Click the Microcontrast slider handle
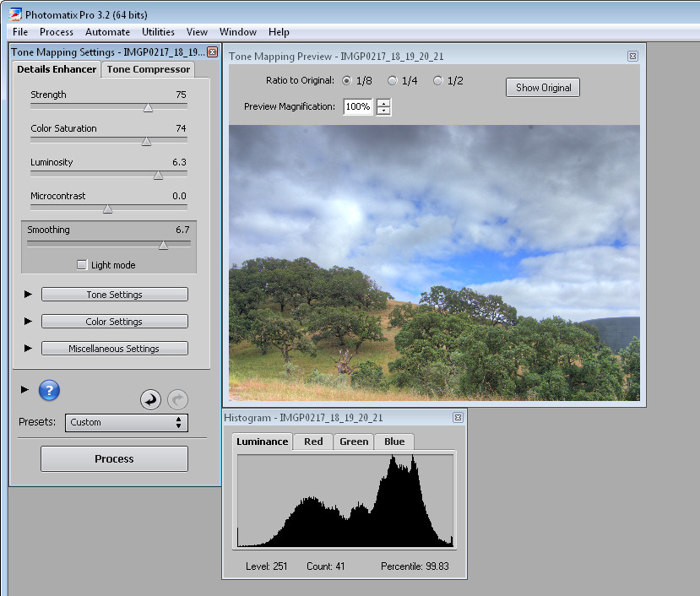700x596 pixels. (x=107, y=209)
